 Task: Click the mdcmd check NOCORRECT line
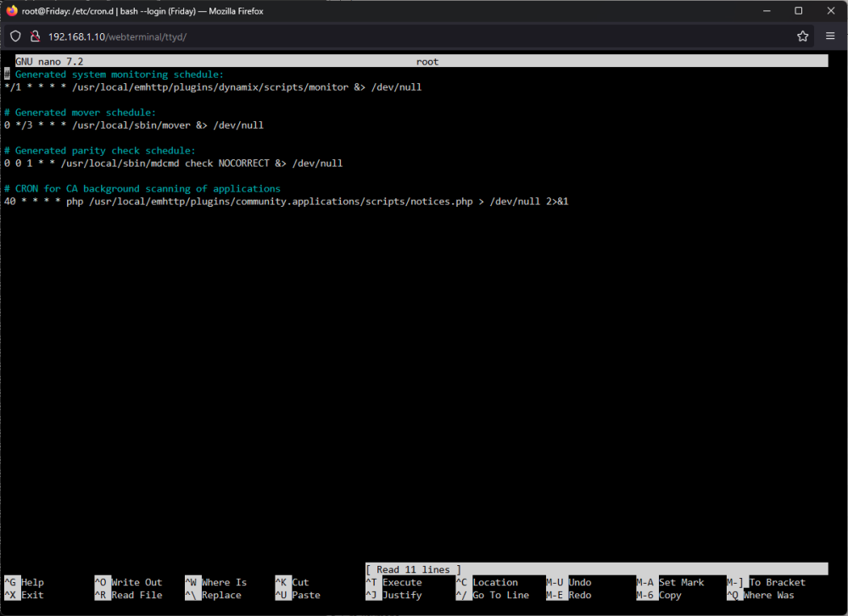tap(173, 164)
